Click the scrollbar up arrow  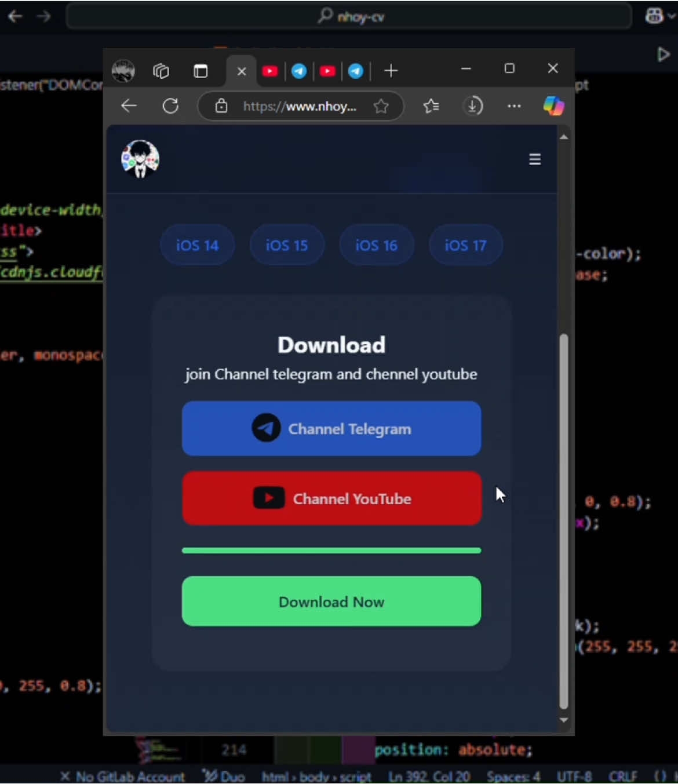point(564,137)
